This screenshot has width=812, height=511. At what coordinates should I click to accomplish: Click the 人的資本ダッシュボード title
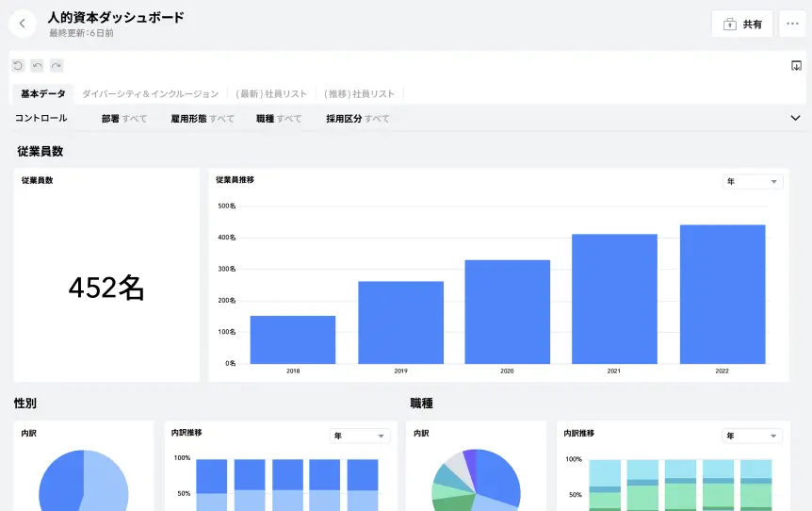pyautogui.click(x=116, y=17)
